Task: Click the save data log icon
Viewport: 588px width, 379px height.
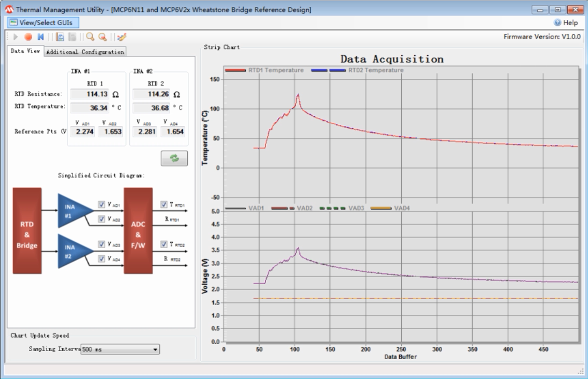Action: [60, 37]
